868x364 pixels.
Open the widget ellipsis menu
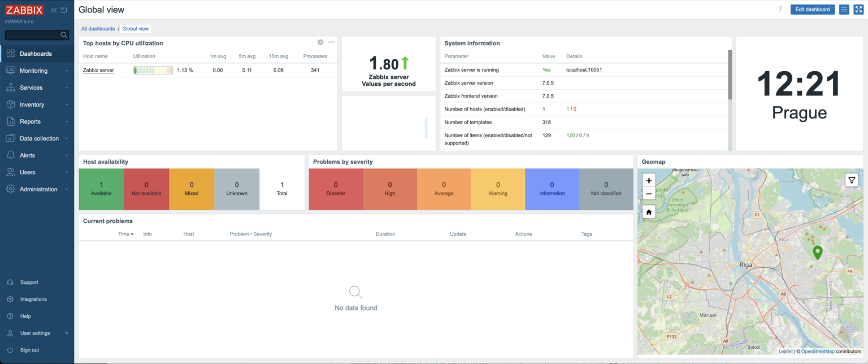[x=331, y=42]
